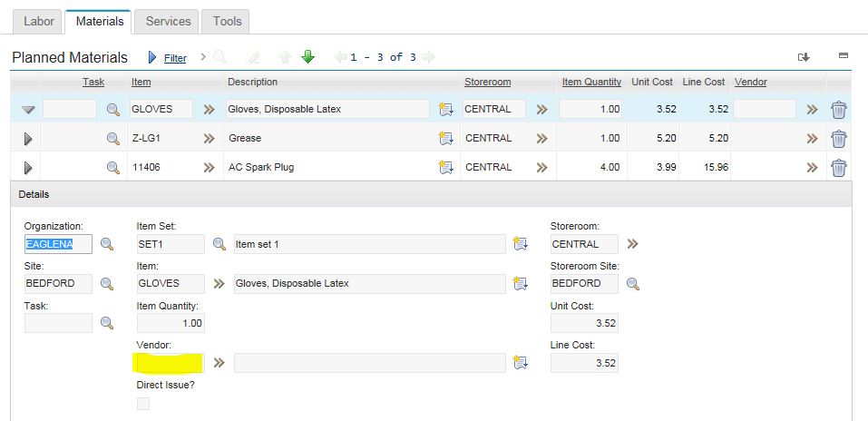
Task: Click Storeroom Site lookup magnifier
Action: [633, 284]
